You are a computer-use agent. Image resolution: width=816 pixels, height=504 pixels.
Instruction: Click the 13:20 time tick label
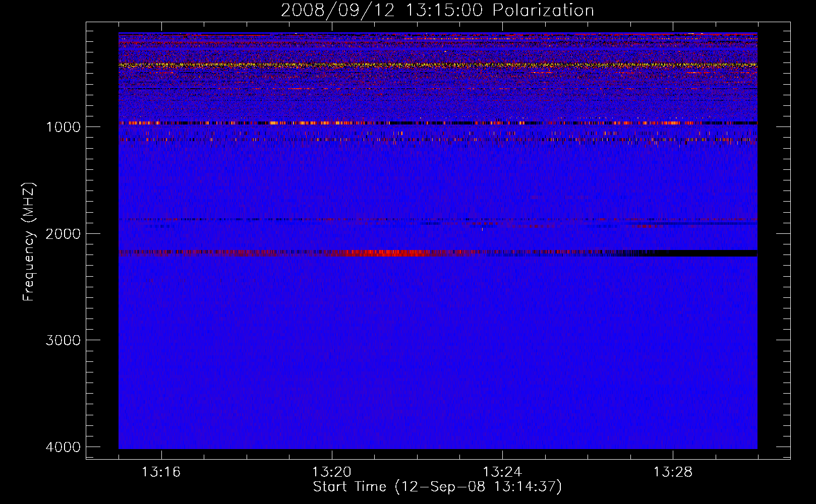coord(331,472)
